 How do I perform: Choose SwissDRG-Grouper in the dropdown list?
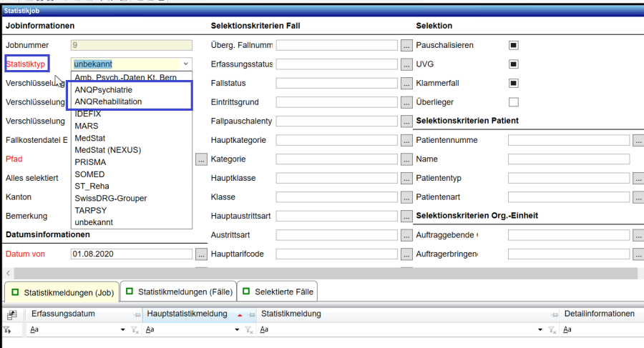(x=110, y=198)
